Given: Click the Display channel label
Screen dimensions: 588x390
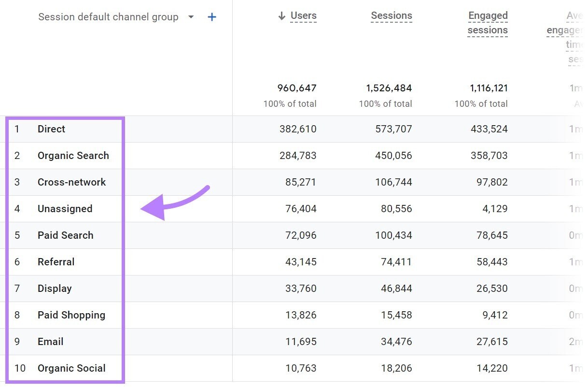Looking at the screenshot, I should [x=55, y=289].
